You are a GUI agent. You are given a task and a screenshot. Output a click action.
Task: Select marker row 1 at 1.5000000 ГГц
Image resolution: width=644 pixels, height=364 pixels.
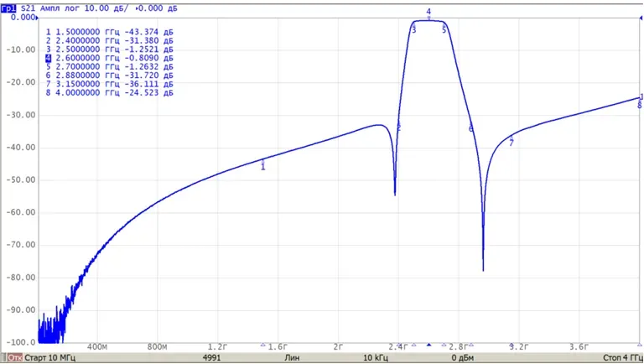pyautogui.click(x=109, y=32)
